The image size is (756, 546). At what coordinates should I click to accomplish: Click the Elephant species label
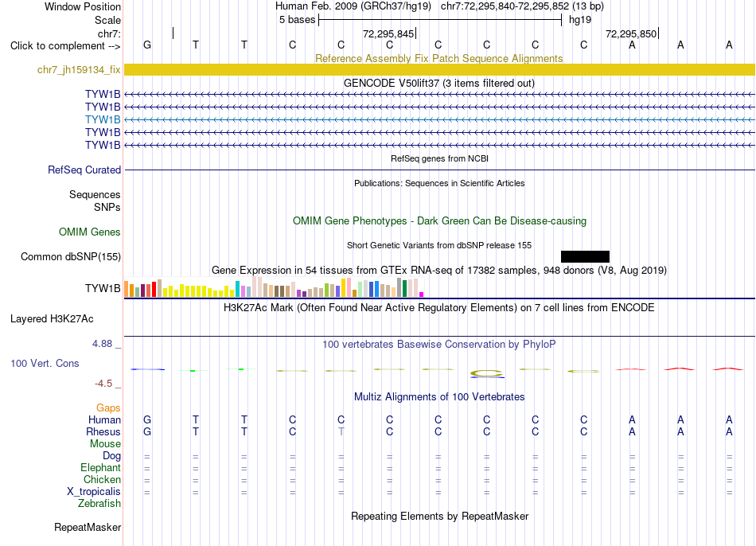point(100,468)
